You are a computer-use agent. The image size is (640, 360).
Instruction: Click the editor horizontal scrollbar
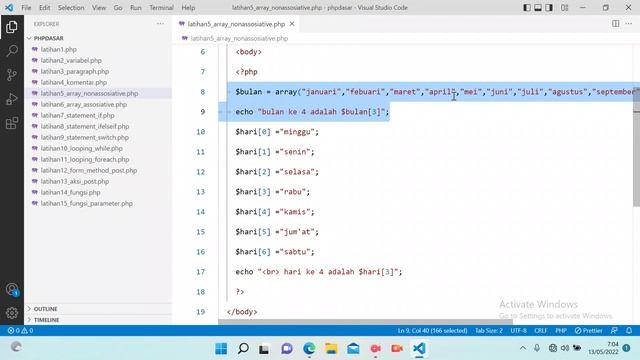pyautogui.click(x=365, y=322)
